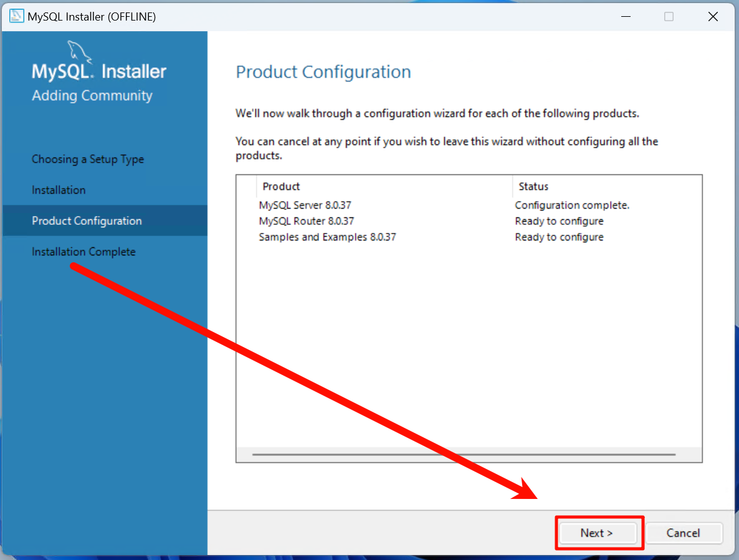Click the MySQL dolphin logo
Viewport: 739px width, 560px height.
point(79,51)
